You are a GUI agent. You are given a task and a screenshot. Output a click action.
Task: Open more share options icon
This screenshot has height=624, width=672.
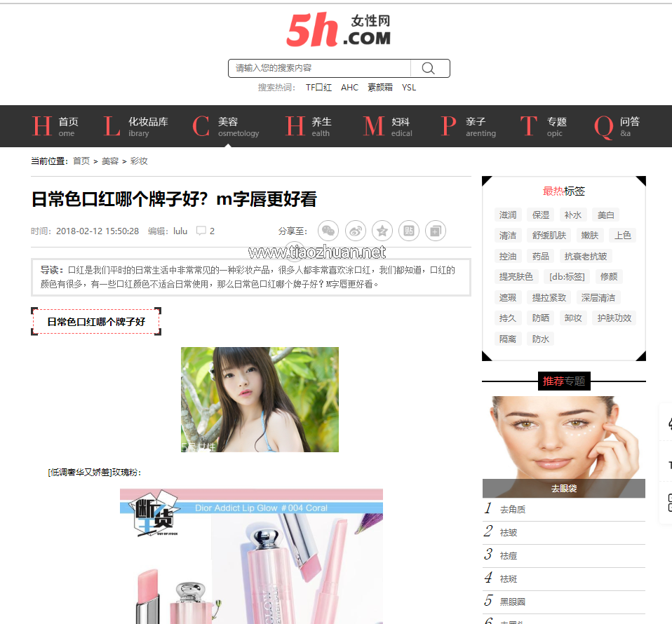[x=436, y=231]
